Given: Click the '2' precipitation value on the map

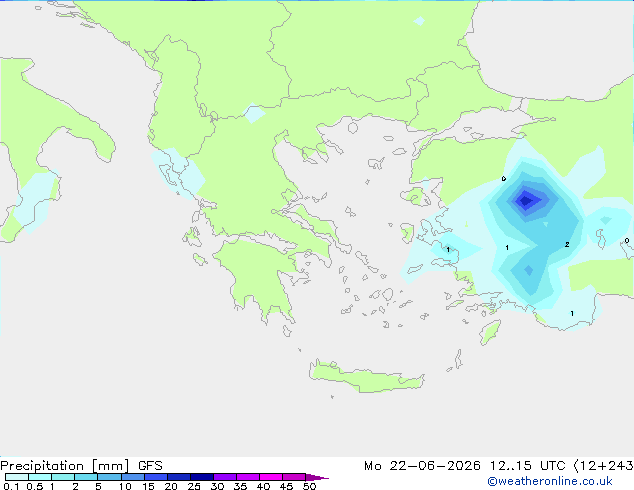Looking at the screenshot, I should [567, 245].
